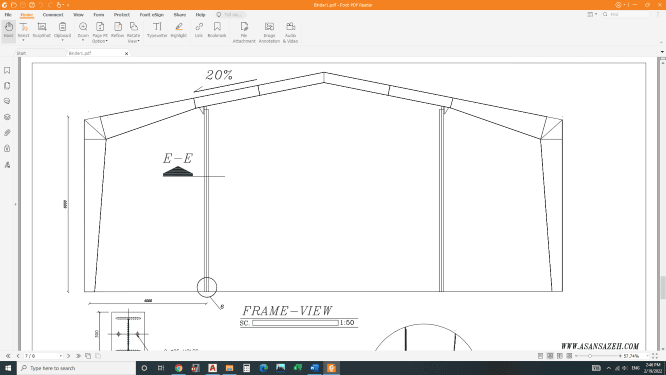Click the Tell me search box

(x=231, y=14)
